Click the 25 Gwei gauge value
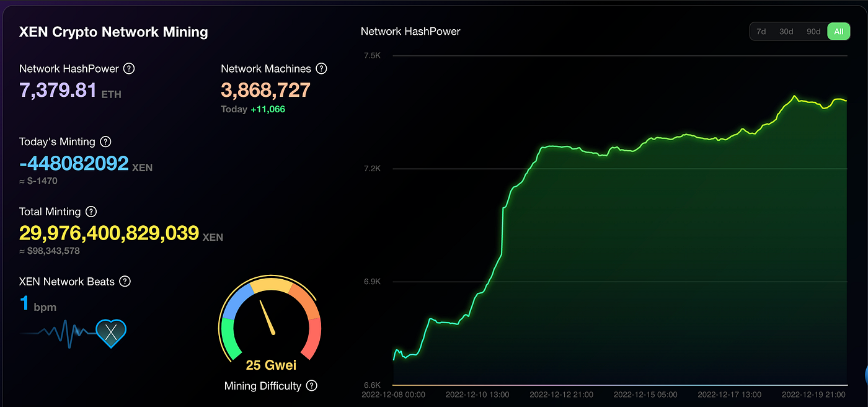Screen dimensions: 868x407 click(271, 365)
